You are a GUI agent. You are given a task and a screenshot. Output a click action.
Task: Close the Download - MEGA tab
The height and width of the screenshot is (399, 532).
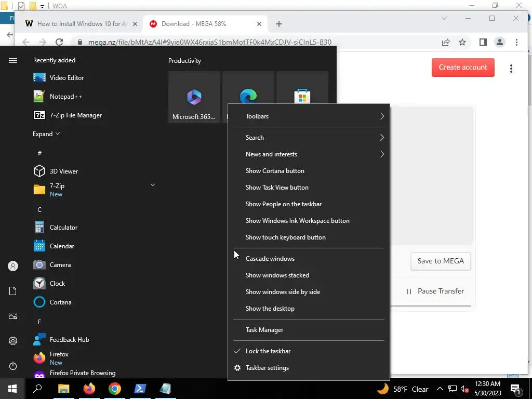(259, 24)
